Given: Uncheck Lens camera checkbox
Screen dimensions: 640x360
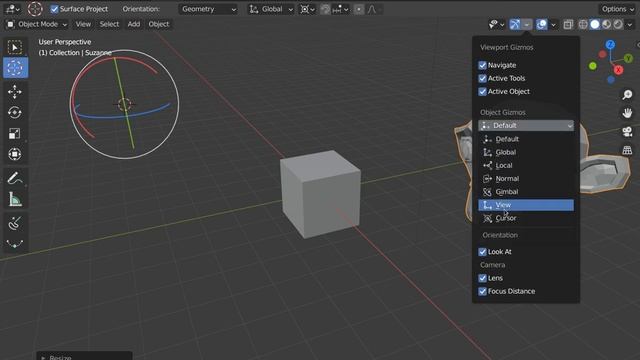Looking at the screenshot, I should (x=482, y=278).
